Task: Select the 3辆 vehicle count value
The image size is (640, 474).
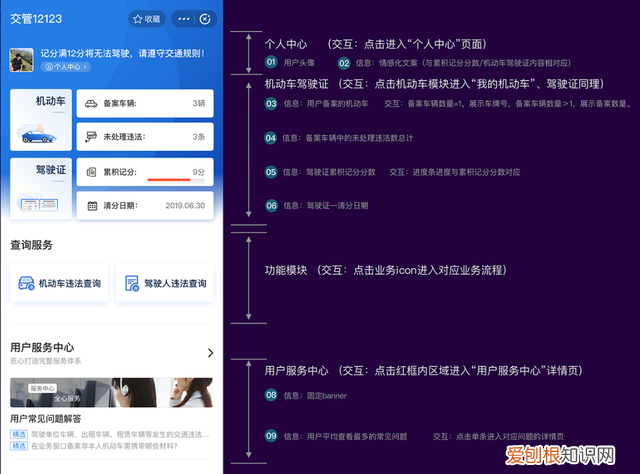Action: pyautogui.click(x=199, y=104)
